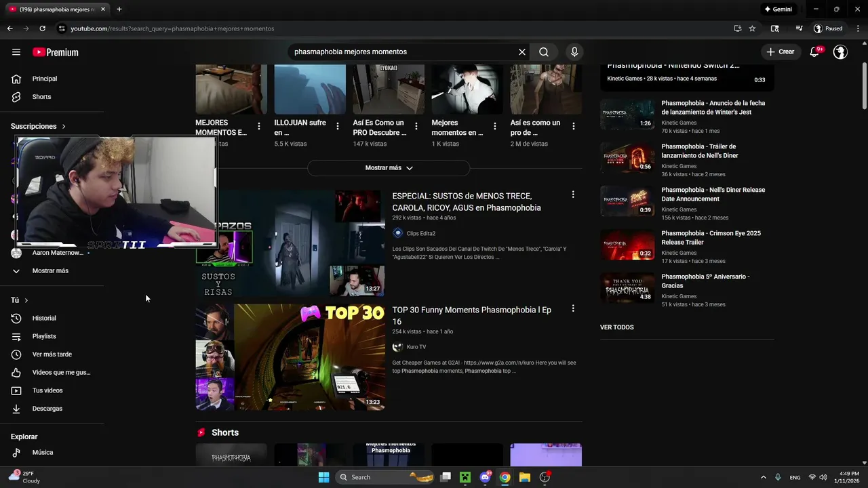Open Ver más tarde list
868x488 pixels.
pos(52,354)
